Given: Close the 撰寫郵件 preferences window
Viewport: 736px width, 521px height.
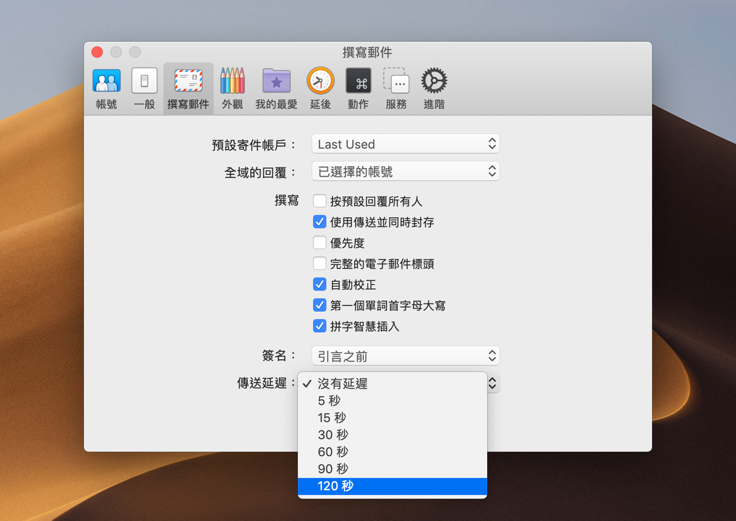Looking at the screenshot, I should coord(97,52).
